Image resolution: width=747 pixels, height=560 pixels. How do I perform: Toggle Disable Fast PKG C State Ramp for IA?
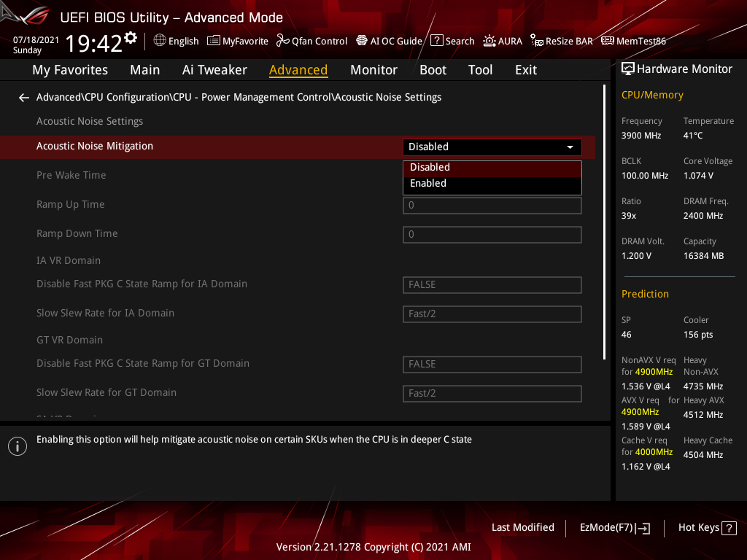coord(492,284)
